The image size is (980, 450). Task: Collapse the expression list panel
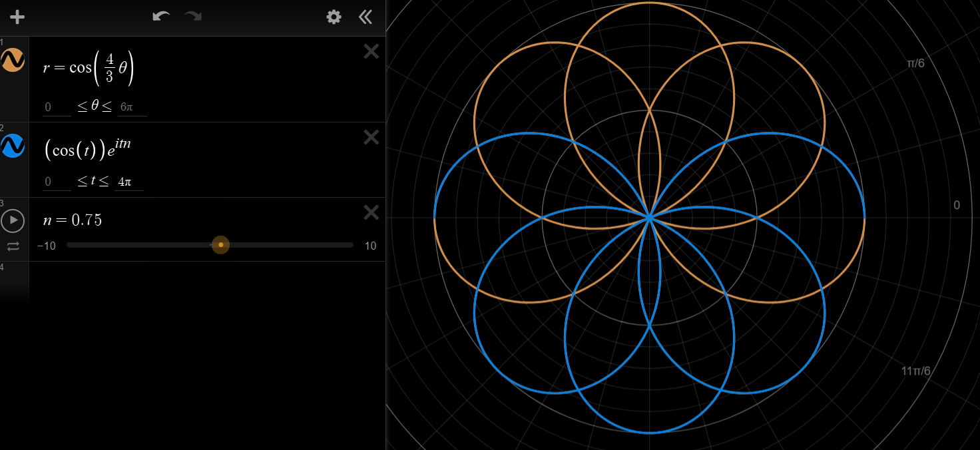[365, 17]
